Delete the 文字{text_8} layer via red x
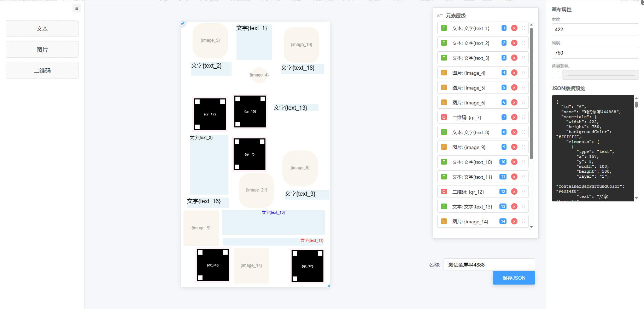 pyautogui.click(x=514, y=132)
